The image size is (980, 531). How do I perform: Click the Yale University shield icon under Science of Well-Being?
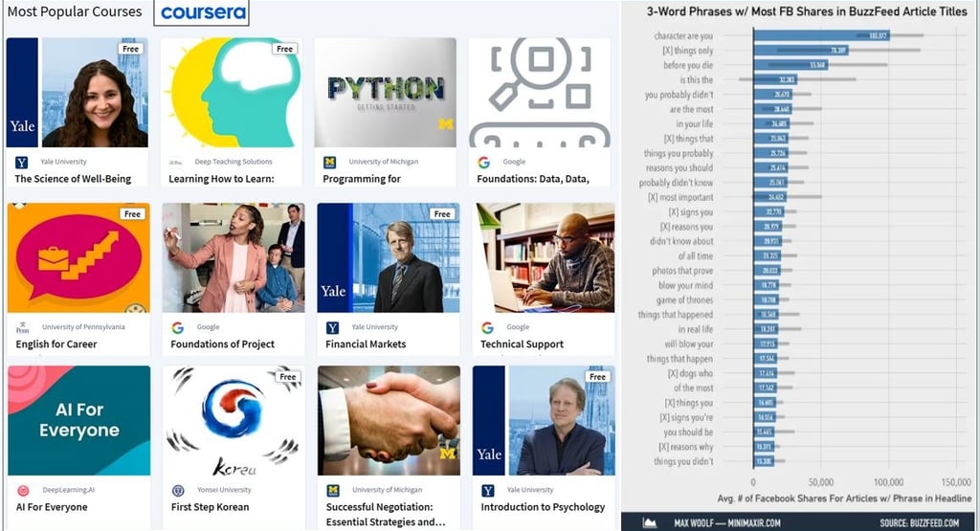21,163
